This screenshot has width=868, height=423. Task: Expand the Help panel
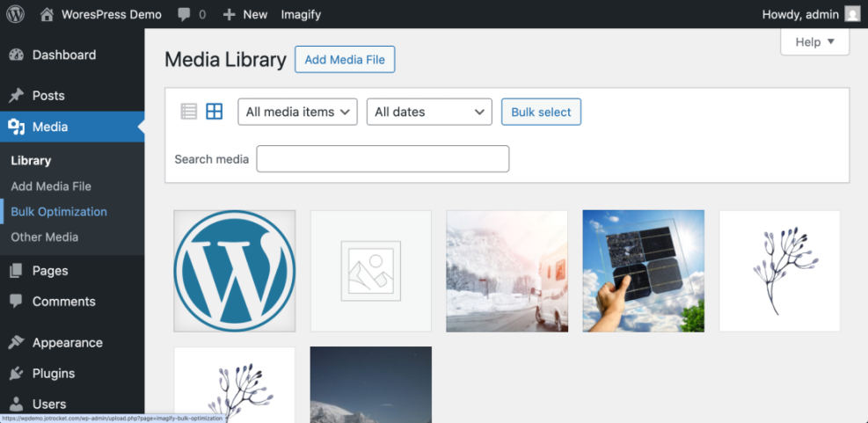click(x=815, y=42)
